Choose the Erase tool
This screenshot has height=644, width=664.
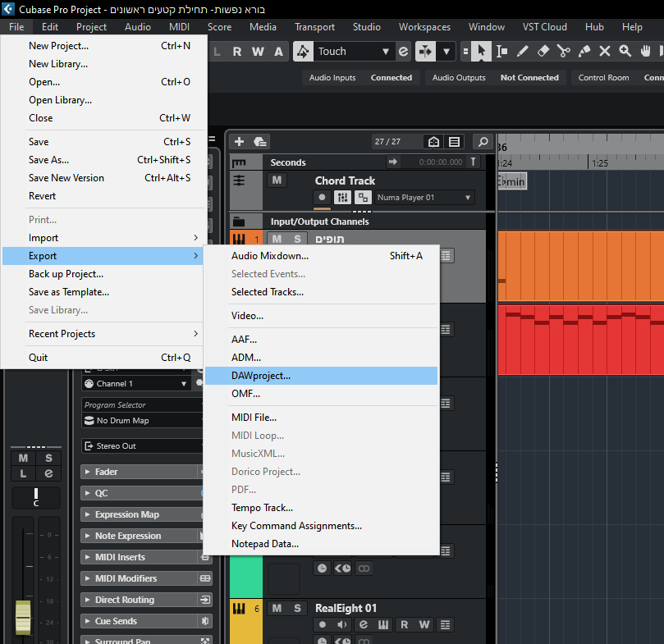pyautogui.click(x=543, y=52)
